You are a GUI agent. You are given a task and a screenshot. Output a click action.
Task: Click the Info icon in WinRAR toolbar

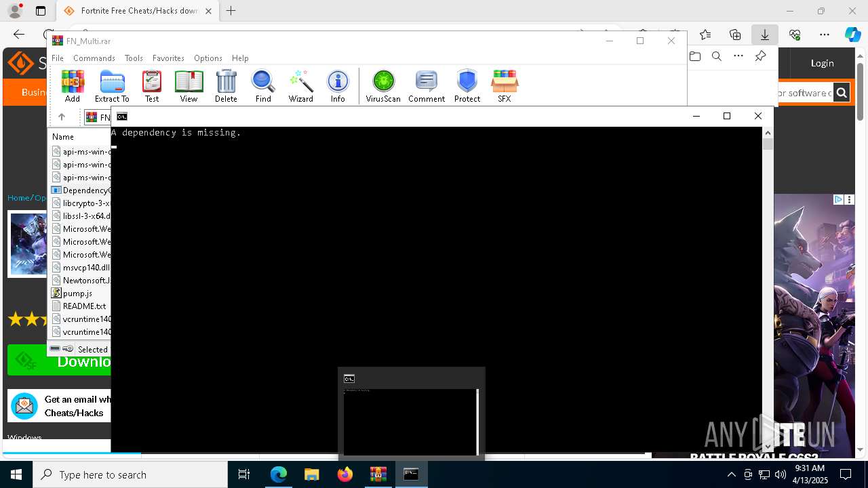click(338, 86)
